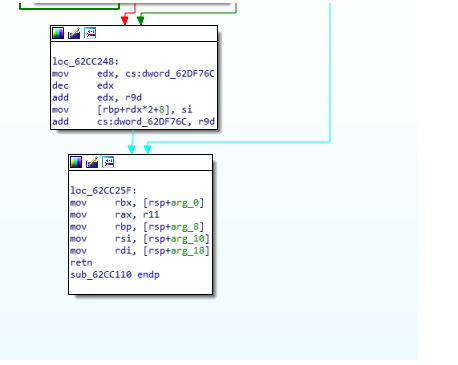Click color icon on loc_62CC248 node

[58, 33]
